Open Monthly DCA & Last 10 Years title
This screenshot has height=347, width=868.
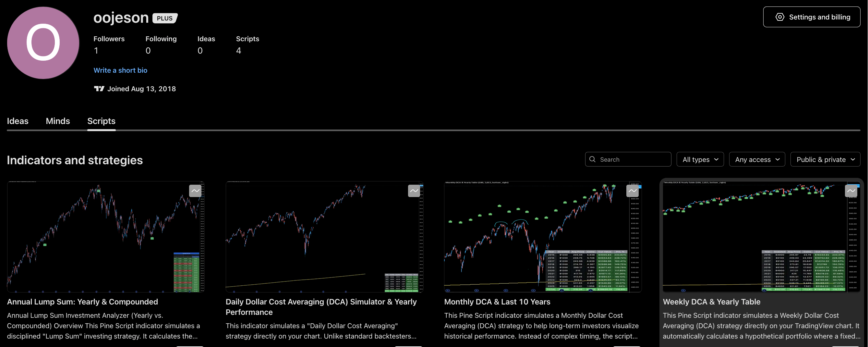pyautogui.click(x=497, y=302)
